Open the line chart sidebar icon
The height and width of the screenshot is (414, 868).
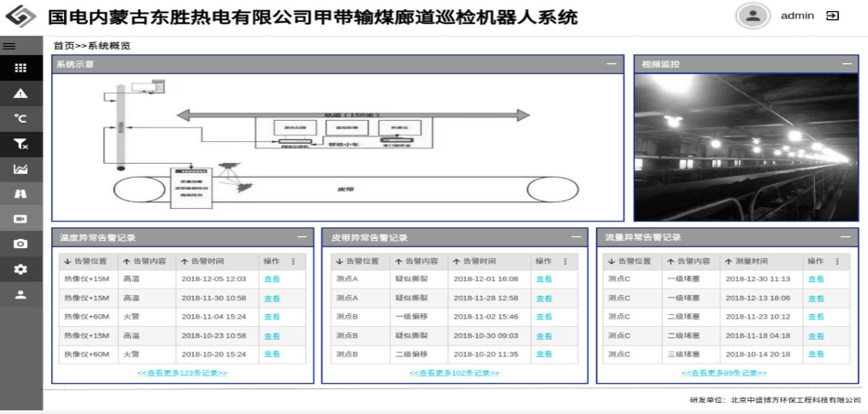point(20,169)
